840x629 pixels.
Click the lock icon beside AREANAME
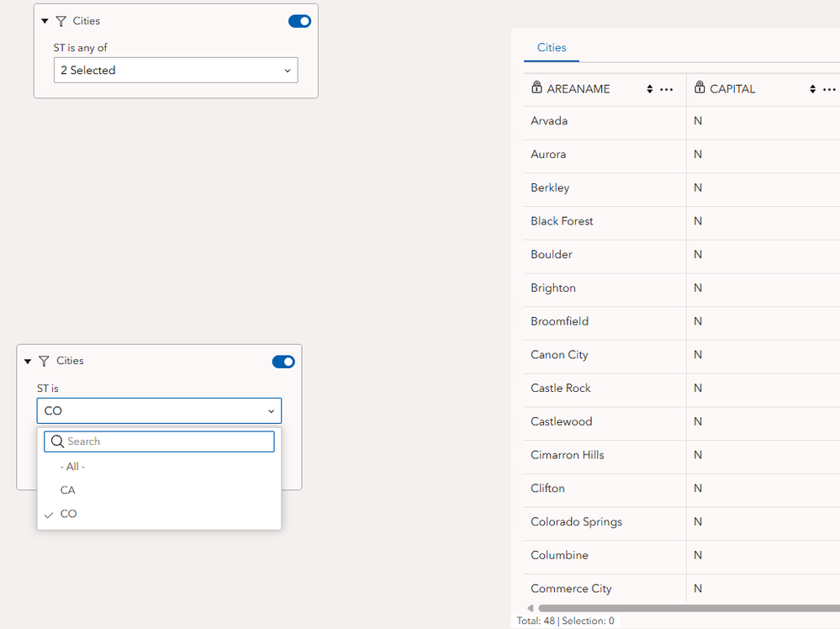click(536, 87)
